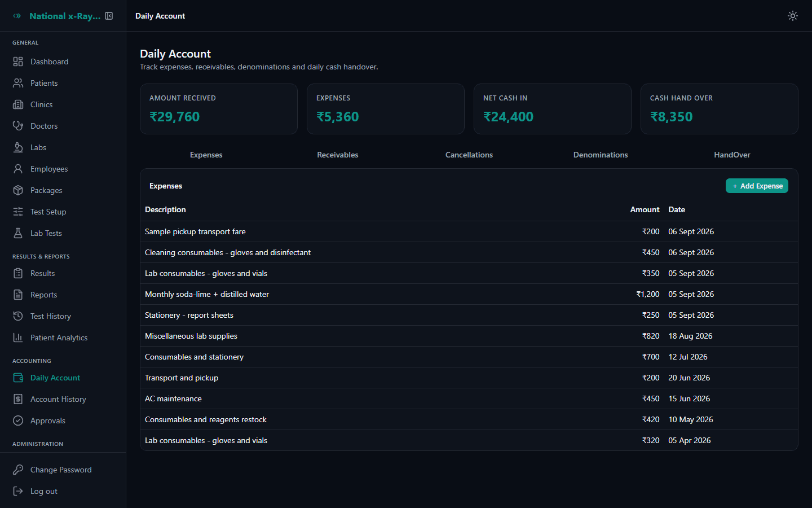Click the Packages box icon
Screen dimensions: 812x508
point(18,190)
